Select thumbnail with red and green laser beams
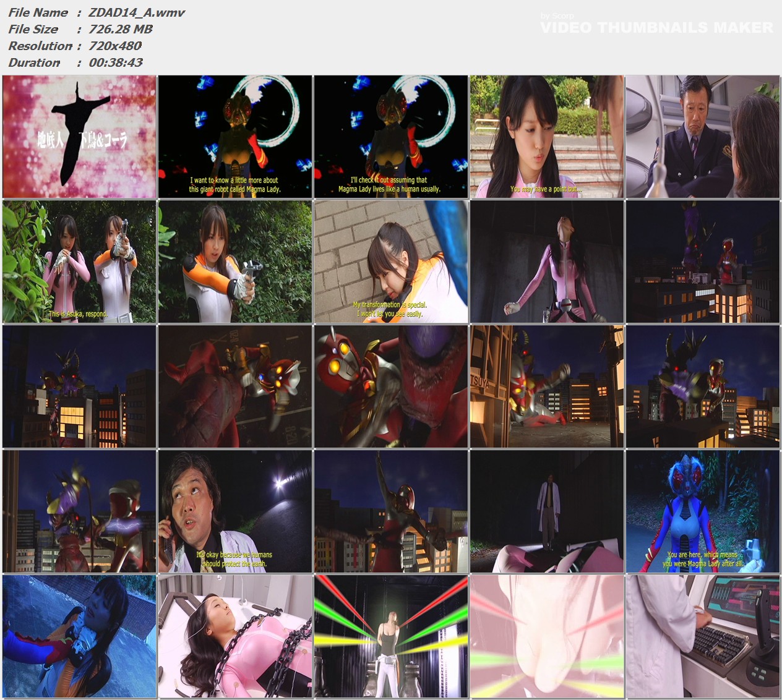 pyautogui.click(x=391, y=636)
